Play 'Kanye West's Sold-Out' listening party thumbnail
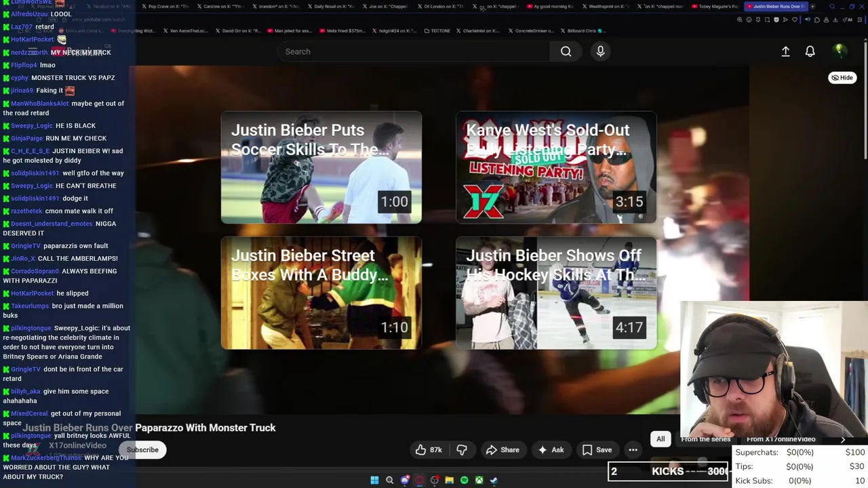The width and height of the screenshot is (868, 488). pyautogui.click(x=556, y=167)
